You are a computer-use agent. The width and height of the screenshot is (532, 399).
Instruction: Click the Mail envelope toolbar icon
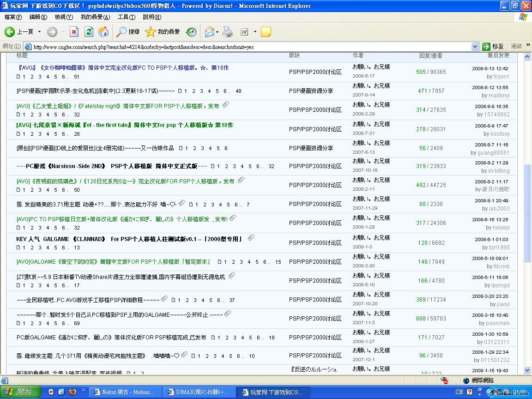tap(209, 32)
